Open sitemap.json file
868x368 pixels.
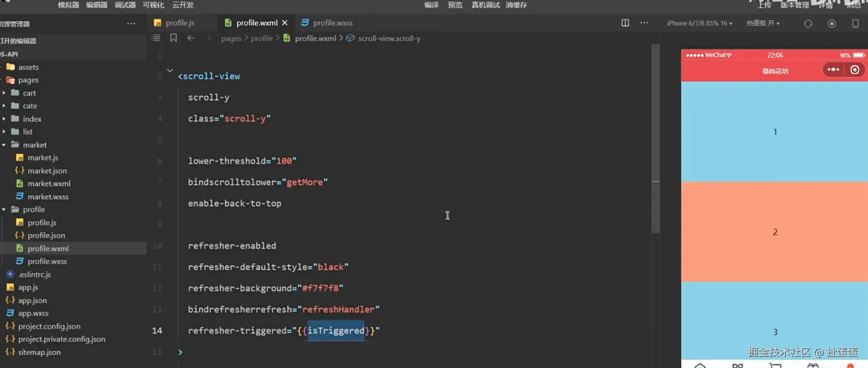[39, 352]
